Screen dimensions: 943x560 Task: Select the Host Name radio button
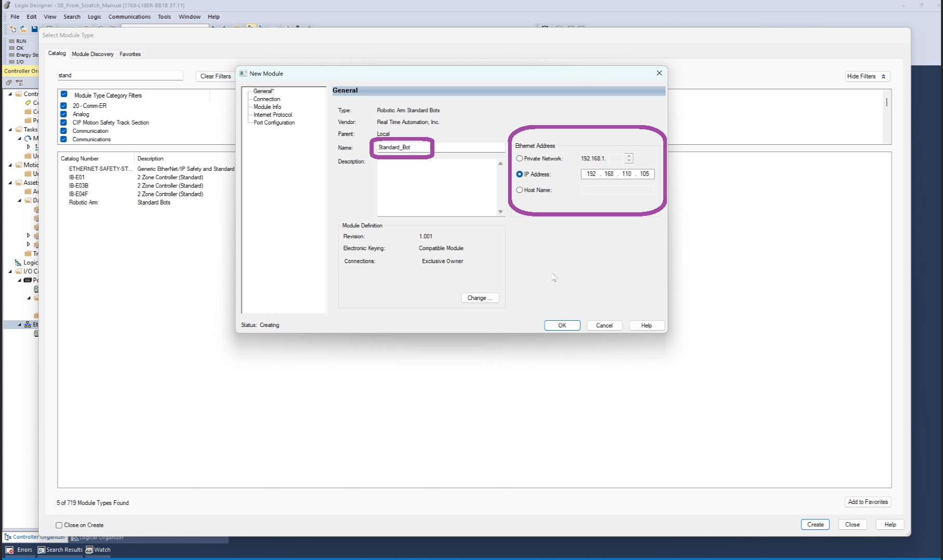click(520, 190)
